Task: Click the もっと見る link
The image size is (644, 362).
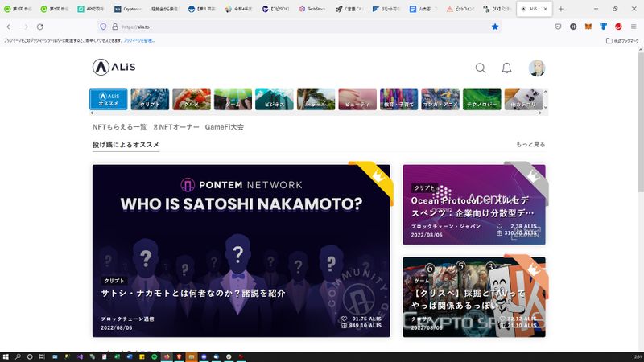Action: pos(530,145)
